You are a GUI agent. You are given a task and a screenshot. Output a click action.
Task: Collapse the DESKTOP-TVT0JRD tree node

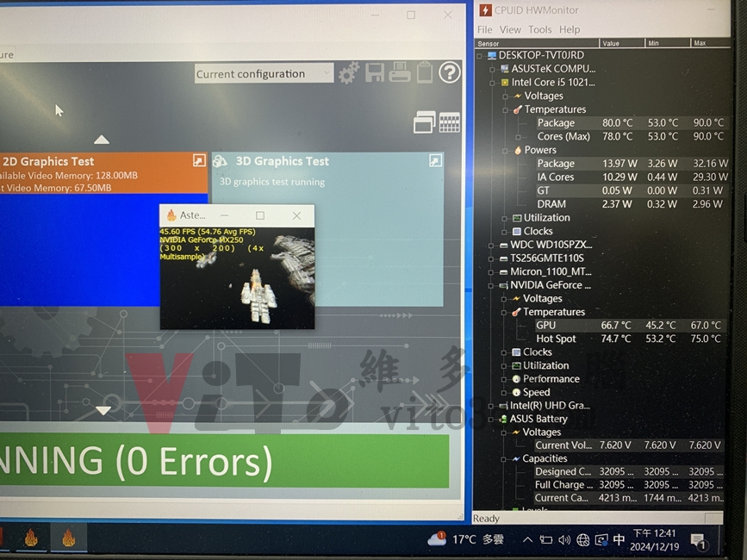(x=479, y=56)
